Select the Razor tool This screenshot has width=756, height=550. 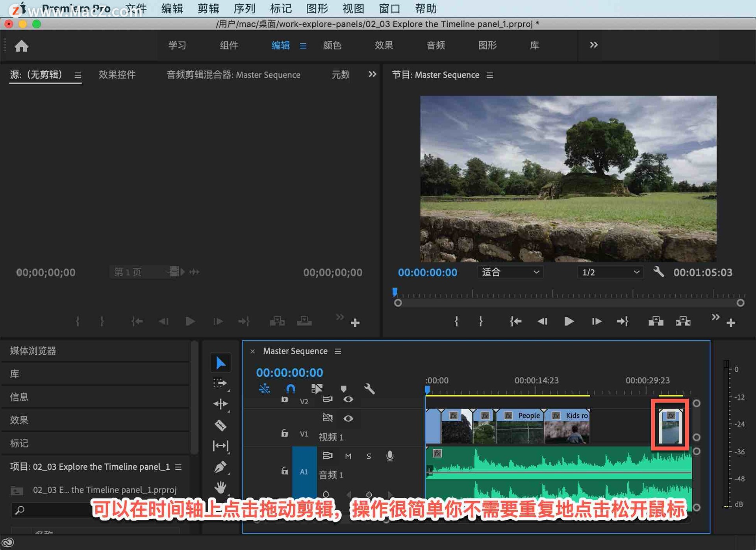point(220,425)
